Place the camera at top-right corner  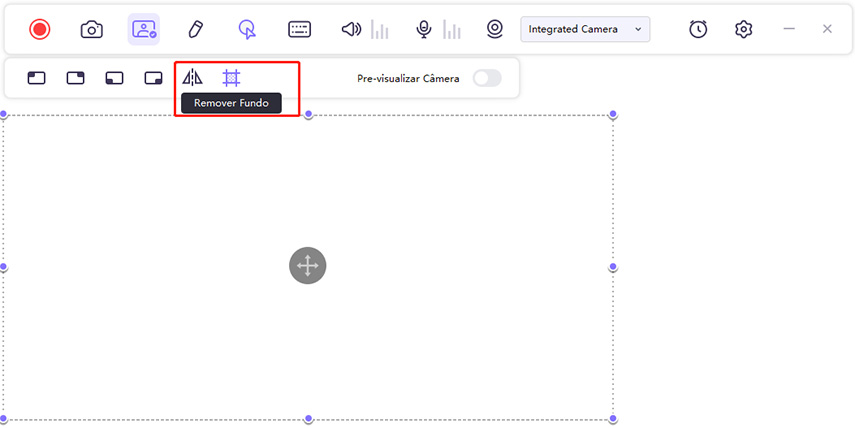[x=75, y=79]
